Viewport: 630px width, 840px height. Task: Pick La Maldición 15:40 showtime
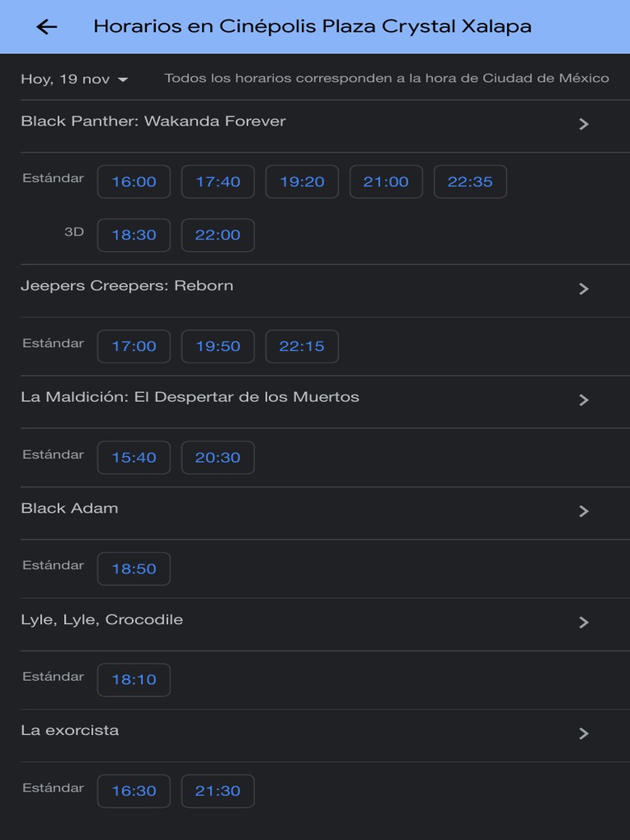point(134,458)
